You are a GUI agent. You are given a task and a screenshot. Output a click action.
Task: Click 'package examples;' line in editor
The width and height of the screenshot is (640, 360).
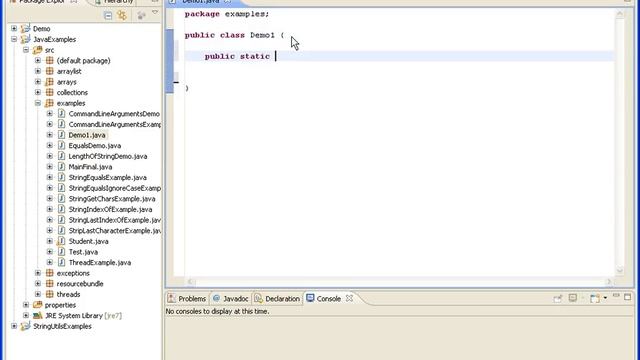[227, 14]
